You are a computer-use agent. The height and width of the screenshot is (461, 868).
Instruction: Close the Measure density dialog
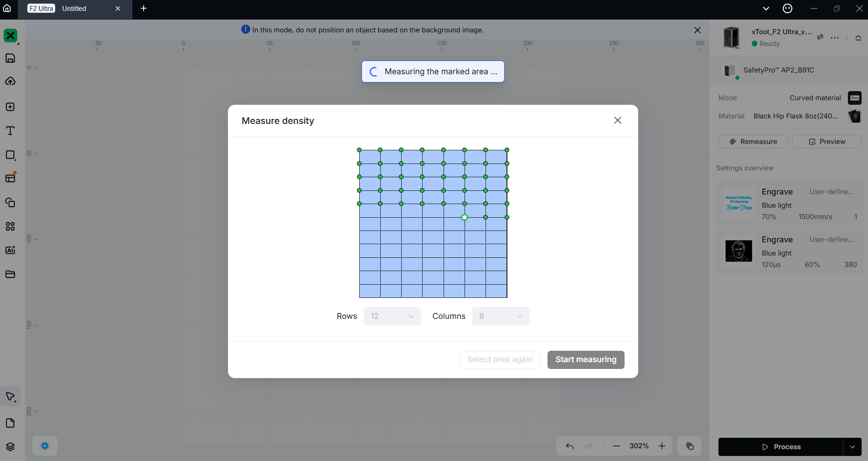[x=618, y=120]
